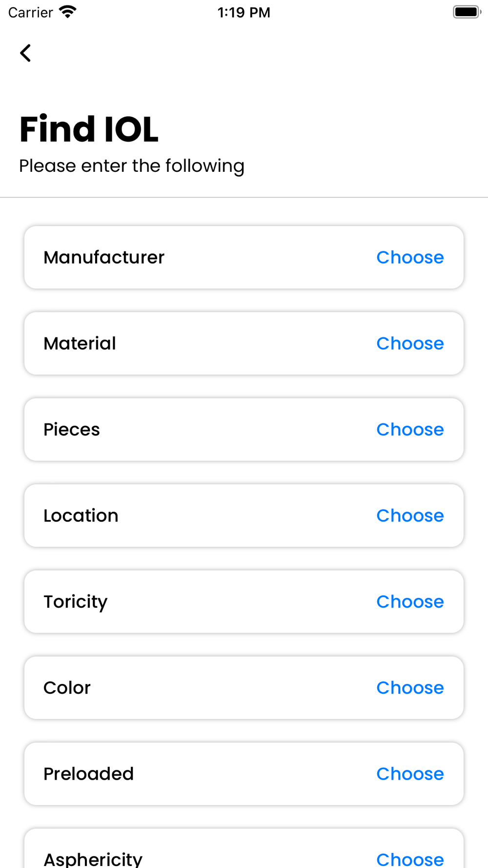Viewport: 488px width, 868px height.
Task: Choose a Location option
Action: (x=410, y=516)
